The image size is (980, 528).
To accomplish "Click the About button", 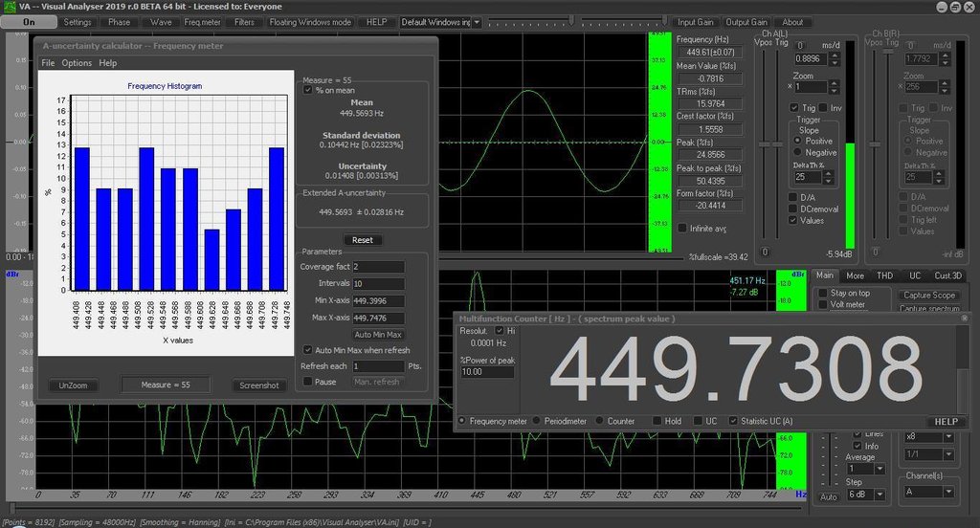I will tap(792, 22).
